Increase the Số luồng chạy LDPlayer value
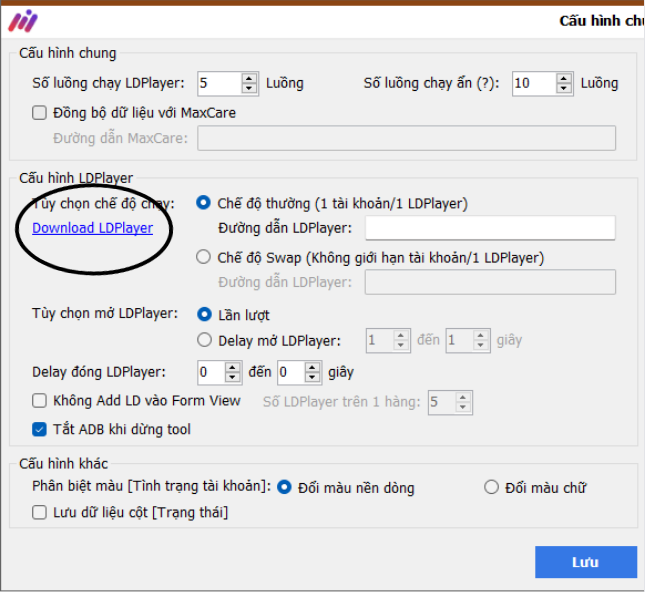This screenshot has height=592, width=645. pos(249,78)
